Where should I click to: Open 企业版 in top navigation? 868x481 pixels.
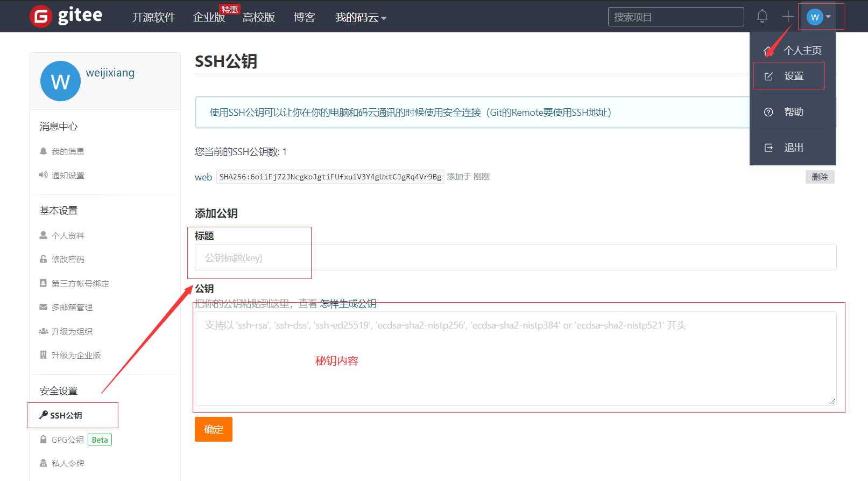click(209, 17)
